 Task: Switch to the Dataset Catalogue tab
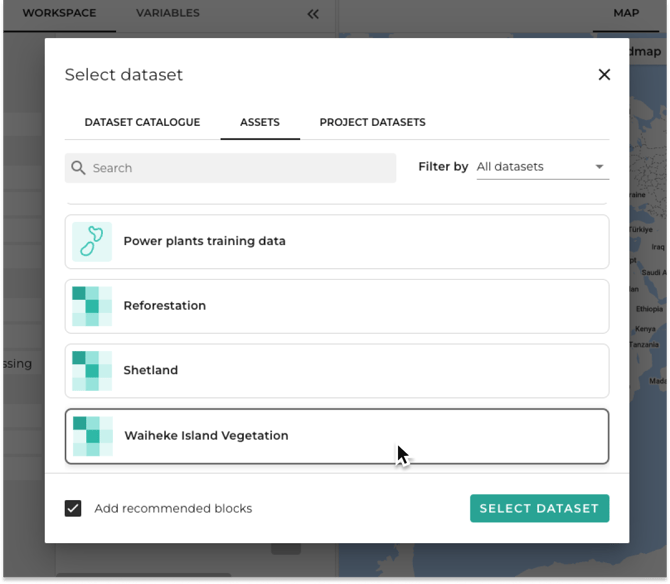coord(142,122)
